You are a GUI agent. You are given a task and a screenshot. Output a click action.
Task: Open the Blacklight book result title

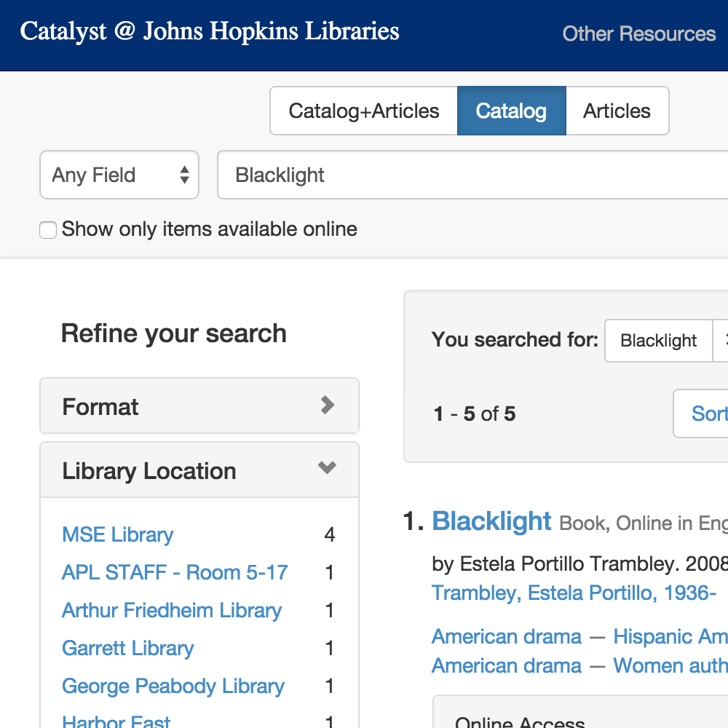click(491, 521)
